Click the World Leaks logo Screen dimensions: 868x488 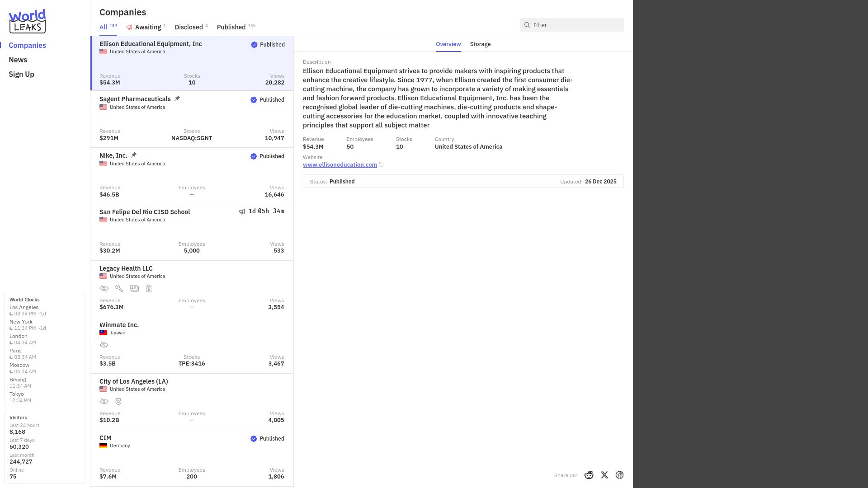coord(27,21)
